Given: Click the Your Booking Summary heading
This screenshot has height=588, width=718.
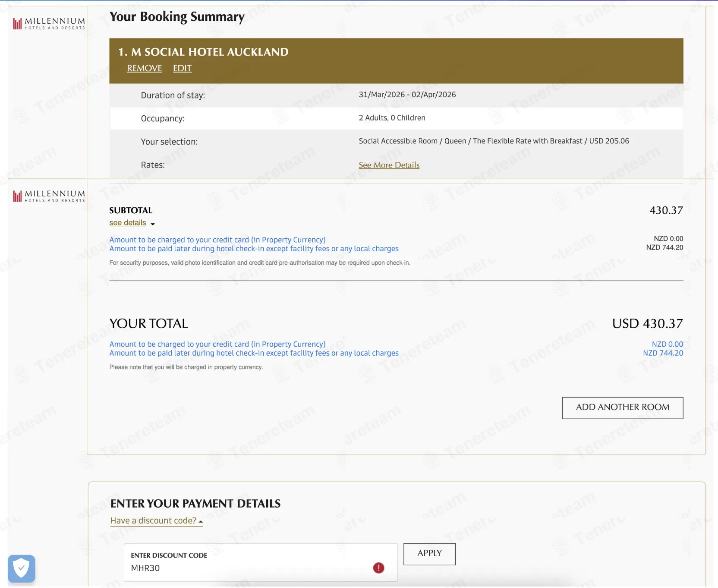Looking at the screenshot, I should coord(177,16).
